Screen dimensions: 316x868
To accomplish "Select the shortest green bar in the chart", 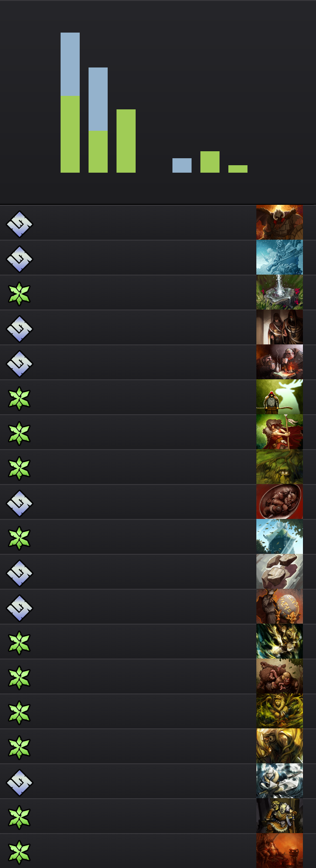I will 238,169.
